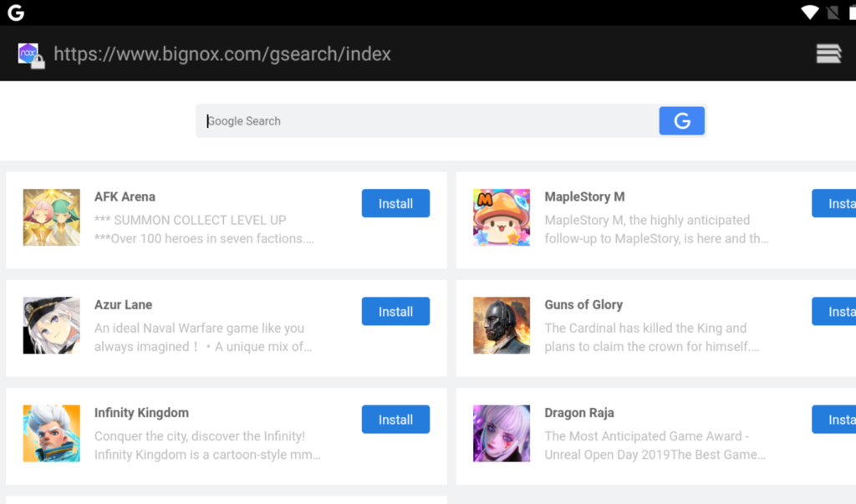This screenshot has width=856, height=504.
Task: Open the Guns of Glory title
Action: click(583, 305)
